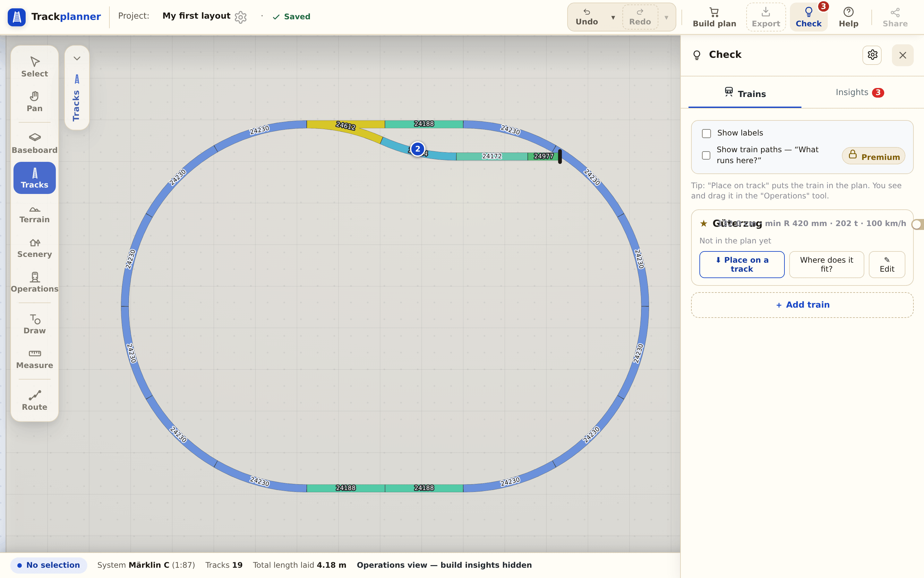
Task: Activate the Measure ruler tool
Action: point(34,359)
